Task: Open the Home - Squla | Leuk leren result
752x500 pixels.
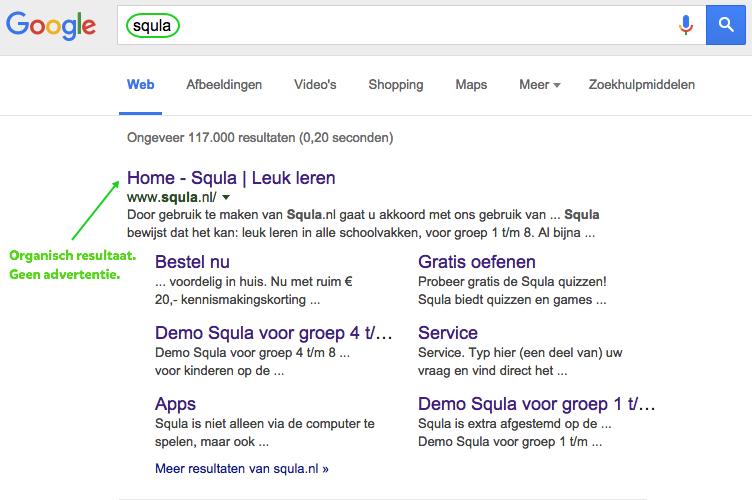Action: tap(231, 178)
